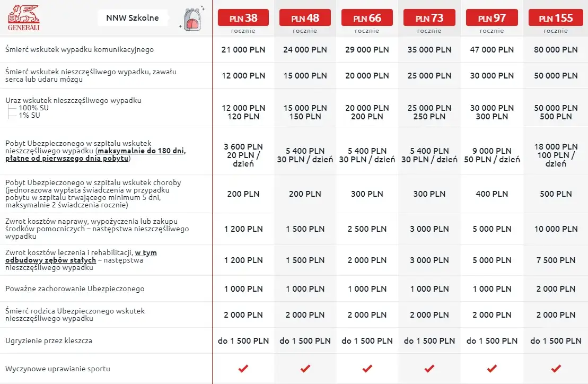This screenshot has height=384, width=588.
Task: Pick the PLN 97 rocznie package
Action: pos(492,18)
